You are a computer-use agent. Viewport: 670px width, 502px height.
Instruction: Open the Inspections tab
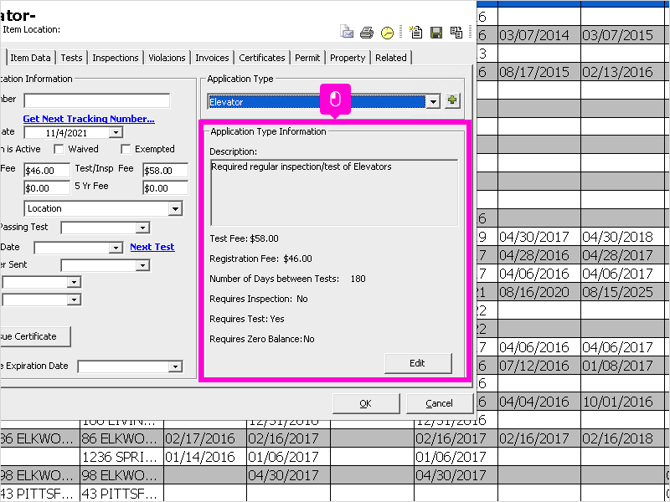pyautogui.click(x=115, y=57)
